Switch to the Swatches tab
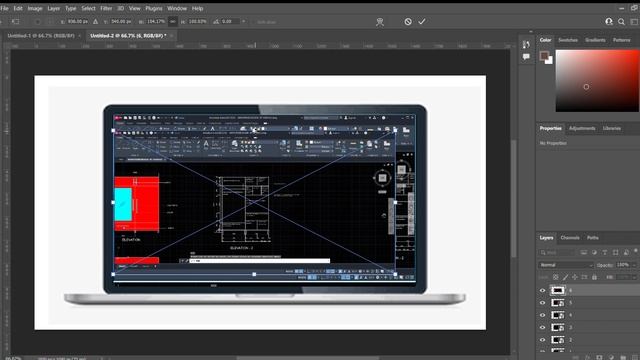 click(x=568, y=40)
